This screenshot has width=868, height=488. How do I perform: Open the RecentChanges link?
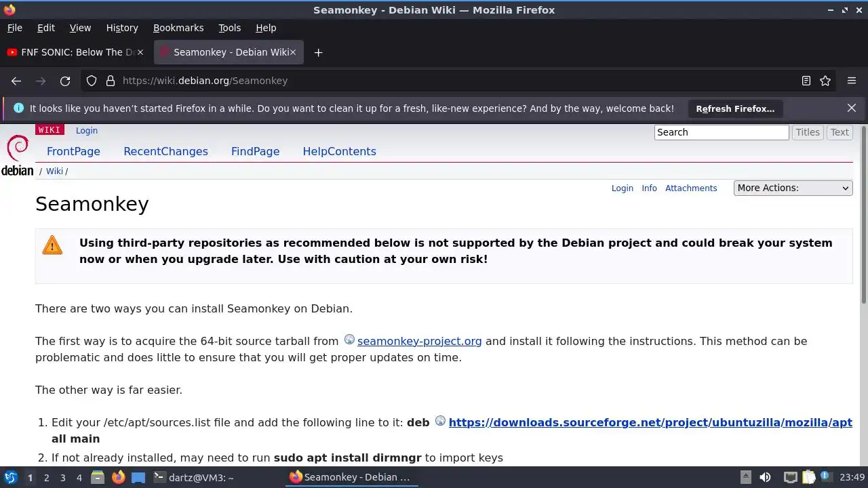(165, 151)
